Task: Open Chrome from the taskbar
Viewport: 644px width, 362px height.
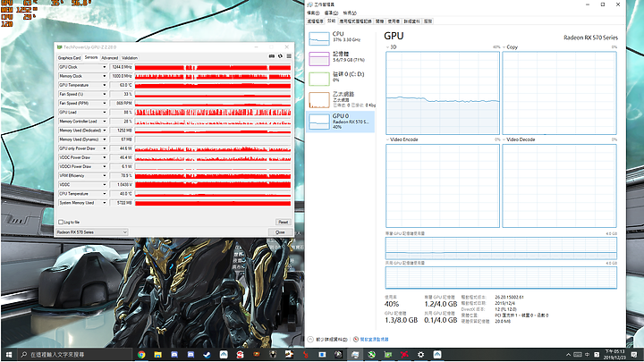Action: pos(141,355)
